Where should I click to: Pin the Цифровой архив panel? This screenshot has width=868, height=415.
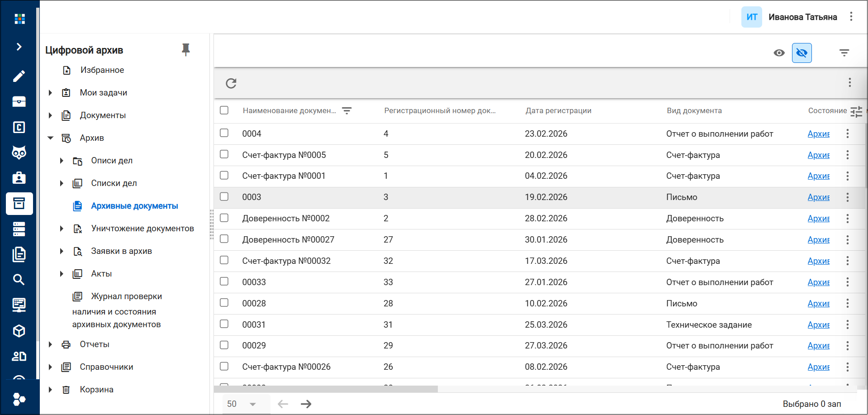185,49
